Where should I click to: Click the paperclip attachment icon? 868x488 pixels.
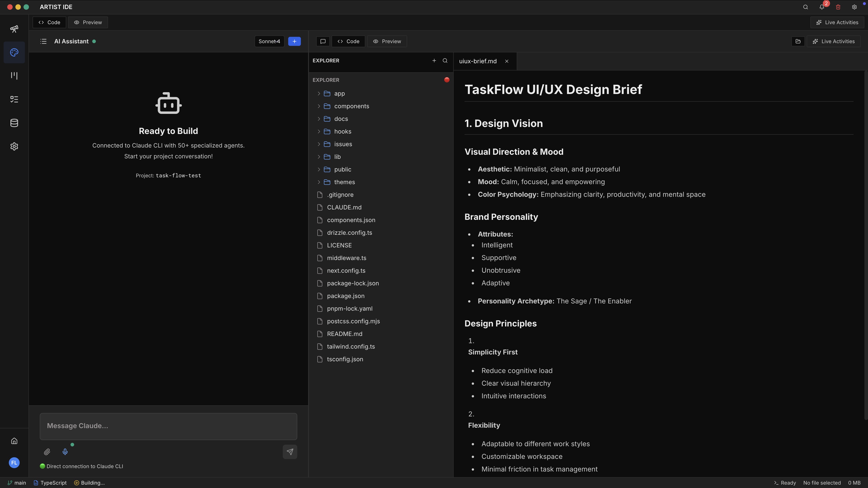pyautogui.click(x=47, y=452)
